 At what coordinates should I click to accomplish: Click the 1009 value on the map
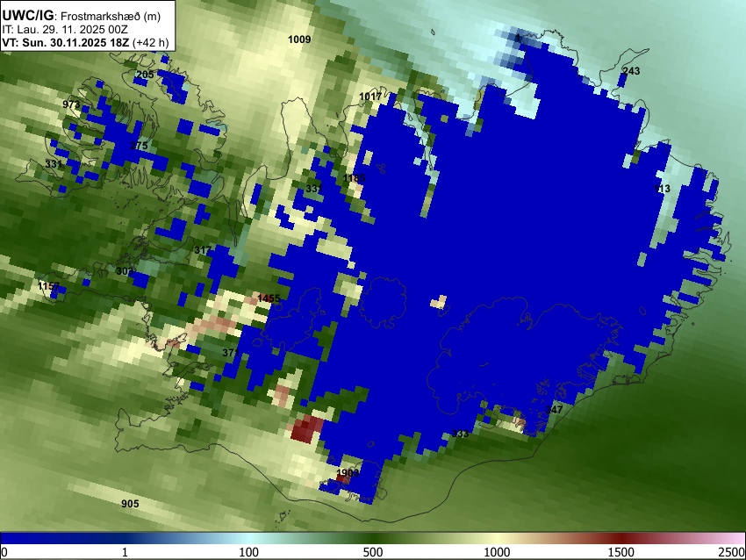click(x=299, y=39)
